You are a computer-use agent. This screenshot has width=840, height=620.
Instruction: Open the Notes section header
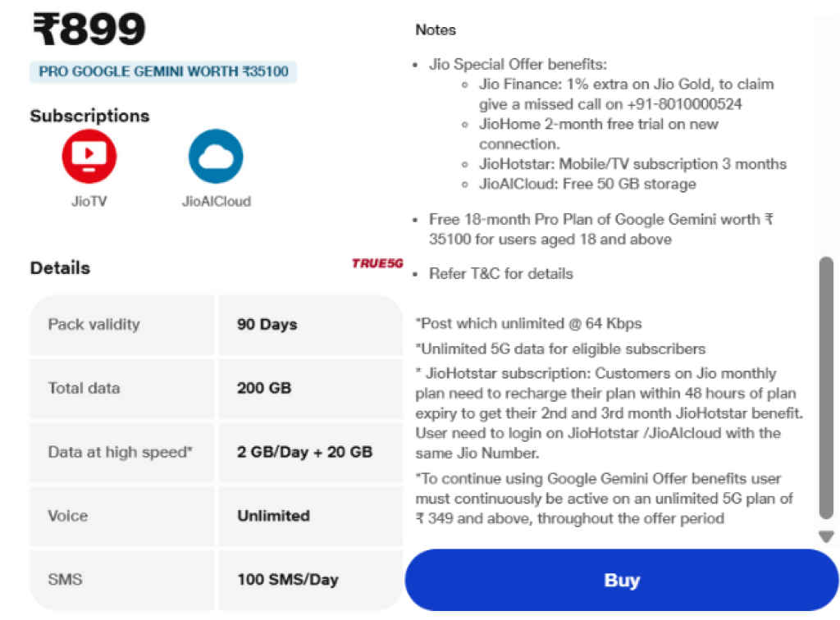[435, 30]
